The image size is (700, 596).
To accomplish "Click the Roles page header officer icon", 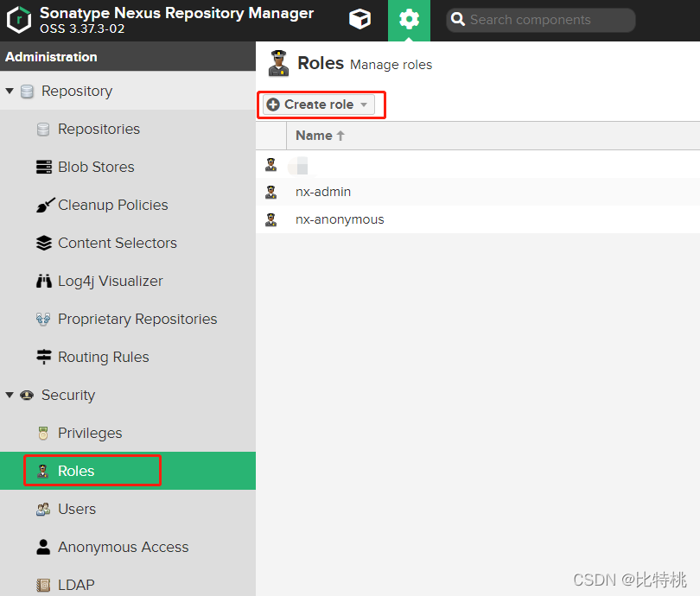I will click(278, 63).
